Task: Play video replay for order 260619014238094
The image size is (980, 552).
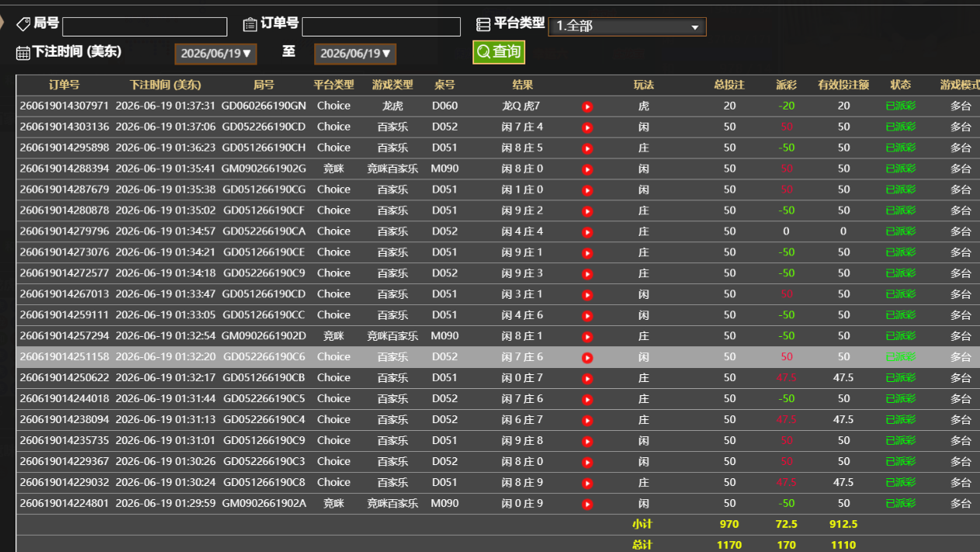Action: [587, 421]
